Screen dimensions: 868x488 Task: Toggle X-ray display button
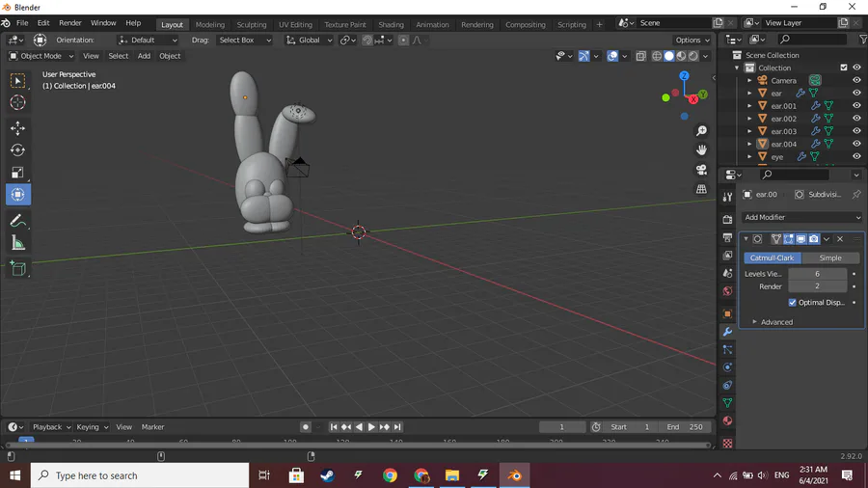click(640, 56)
